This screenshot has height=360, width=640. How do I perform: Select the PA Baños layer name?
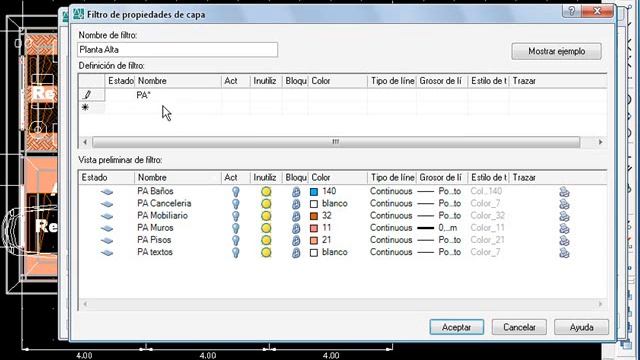pos(155,191)
